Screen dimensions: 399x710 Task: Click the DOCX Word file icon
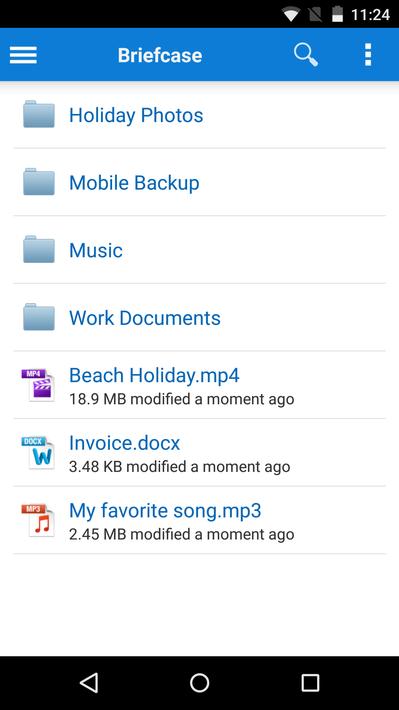pos(38,453)
